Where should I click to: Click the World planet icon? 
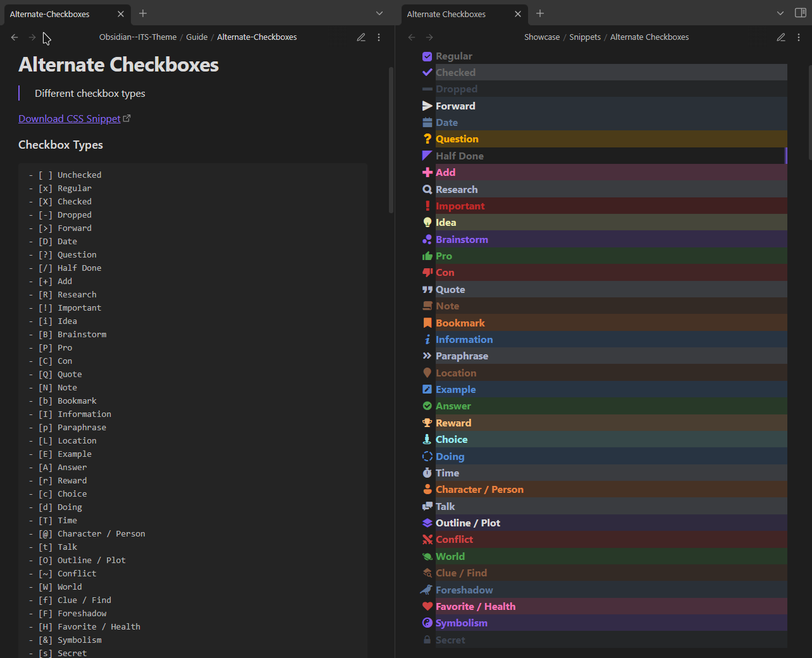point(428,557)
